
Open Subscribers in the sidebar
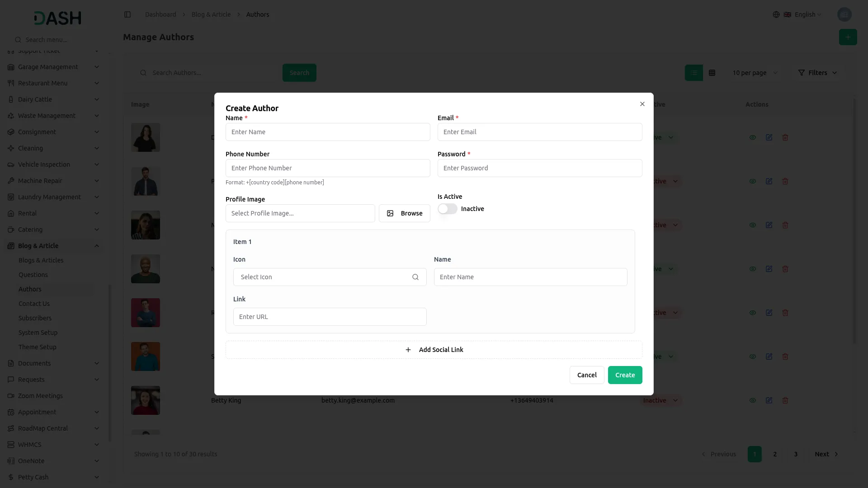click(x=35, y=318)
